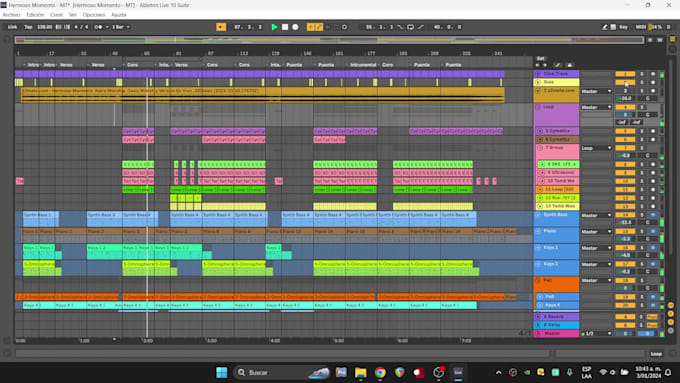The image size is (680, 383).
Task: Toggle the Punch-In switch
Action: [400, 27]
